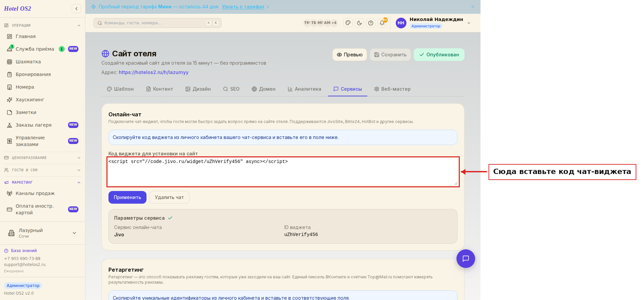
Task: Click the +4 team members avatar
Action: click(334, 23)
